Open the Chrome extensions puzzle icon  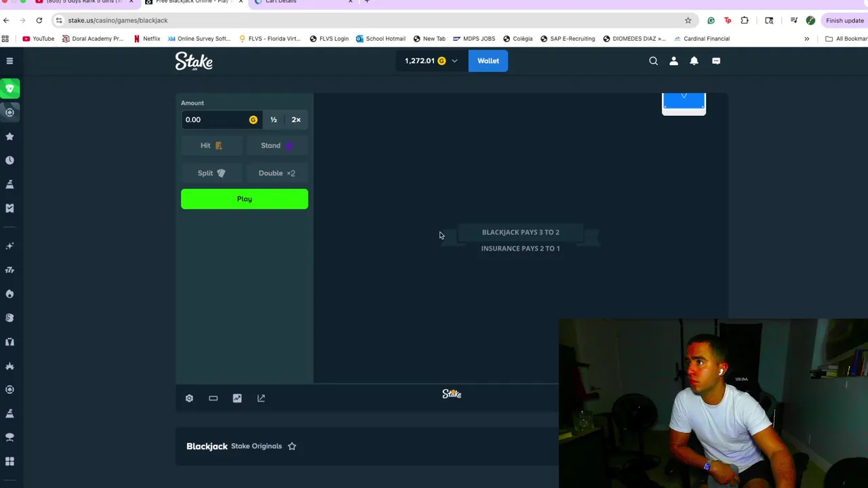tap(745, 20)
